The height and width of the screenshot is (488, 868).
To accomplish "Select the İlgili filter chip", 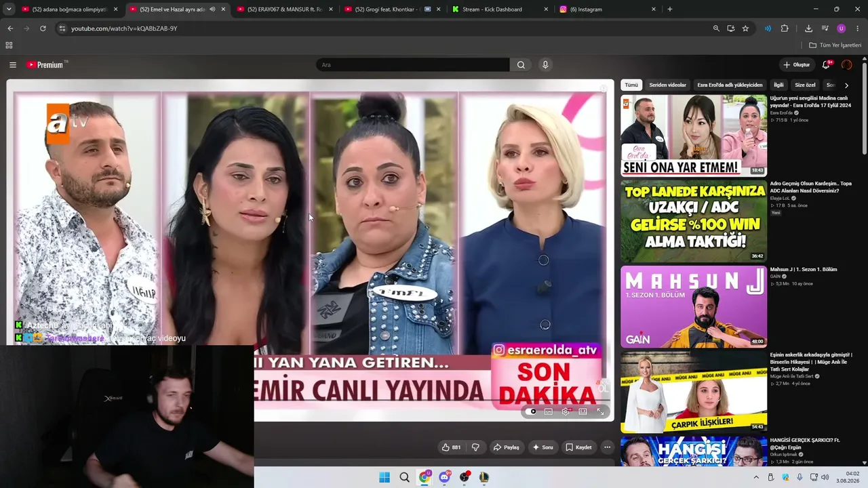I will point(778,85).
